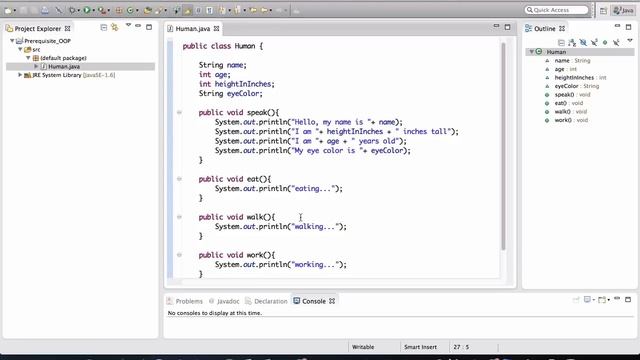Expand the JRE System Library node
This screenshot has width=640, height=360.
click(20, 75)
